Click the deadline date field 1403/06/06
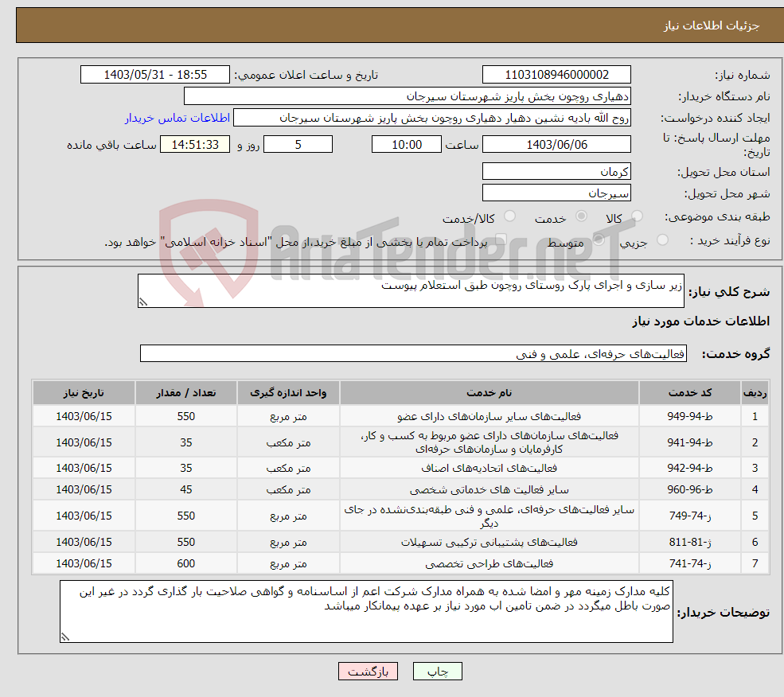 coord(556,145)
